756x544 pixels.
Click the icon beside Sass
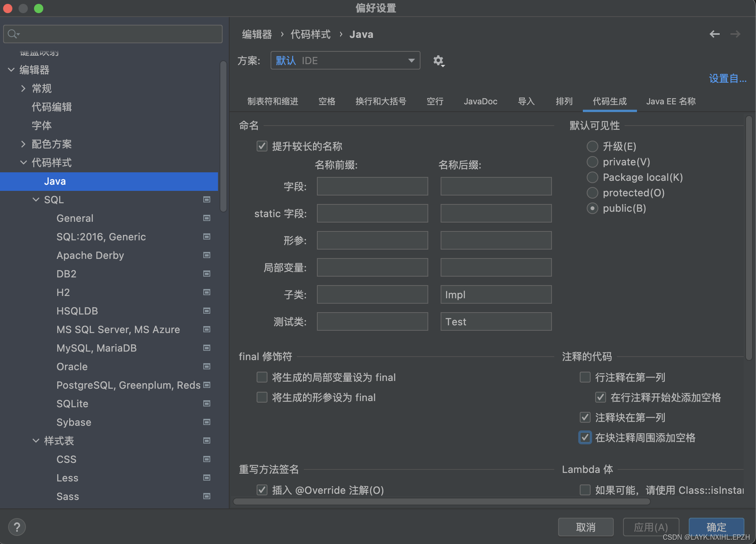[x=207, y=496]
